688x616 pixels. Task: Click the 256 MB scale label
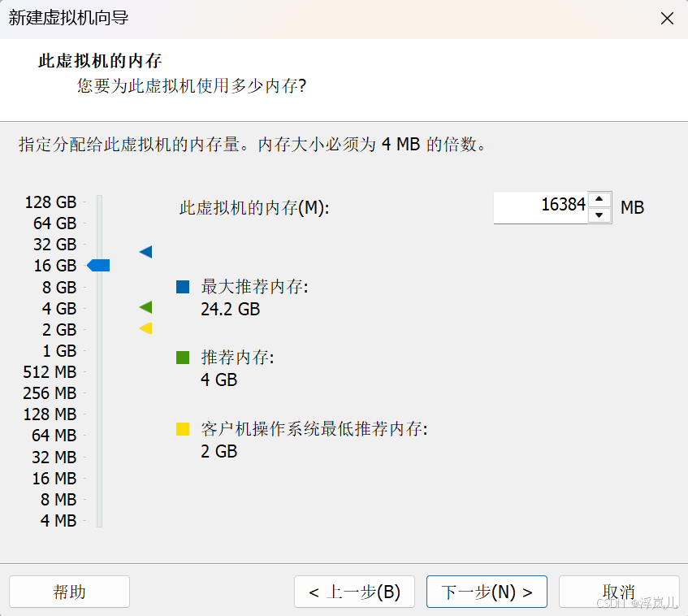point(50,393)
